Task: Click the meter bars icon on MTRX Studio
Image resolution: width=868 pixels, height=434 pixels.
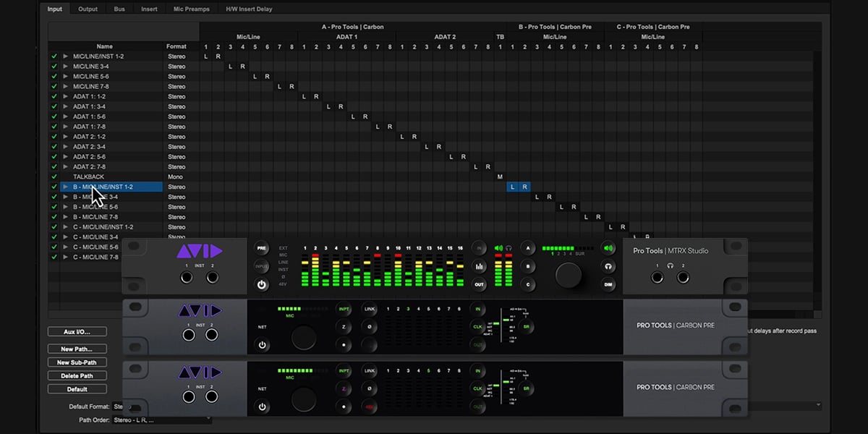Action: click(x=479, y=266)
